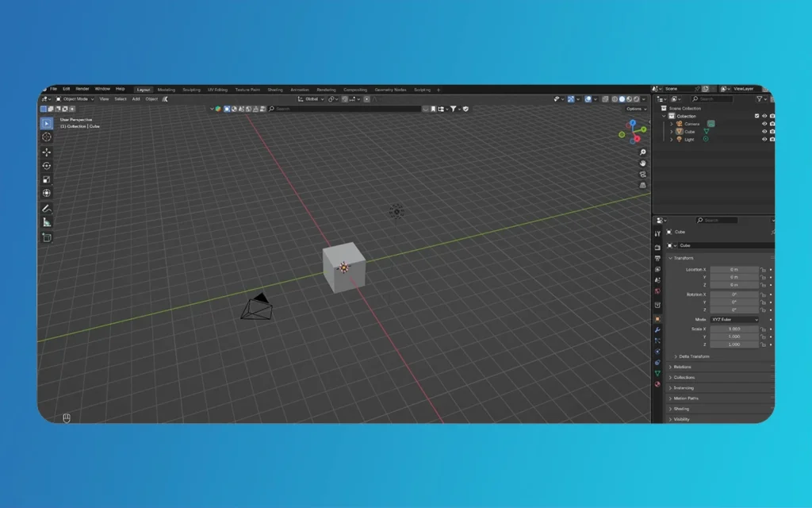This screenshot has width=812, height=508.
Task: Switch to Rendered viewport shading
Action: coord(637,99)
